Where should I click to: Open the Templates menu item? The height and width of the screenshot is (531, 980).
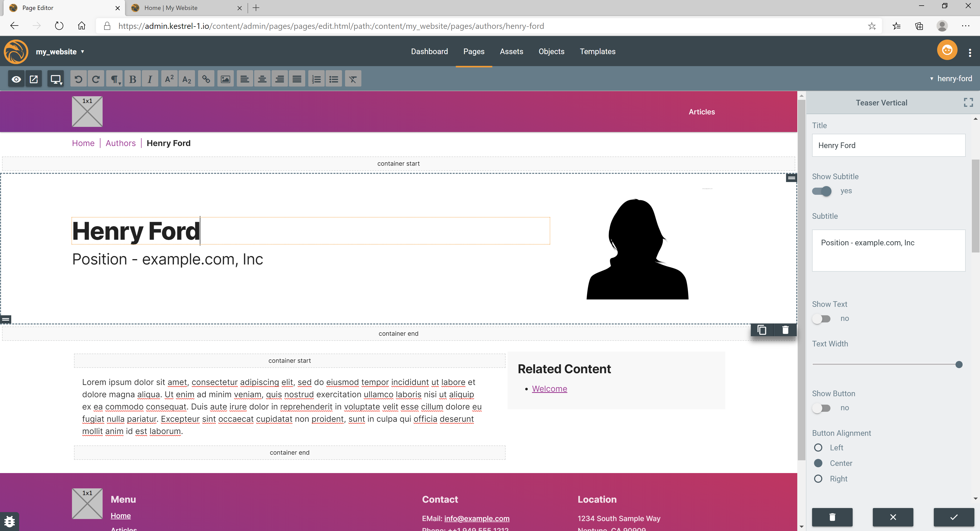(597, 51)
